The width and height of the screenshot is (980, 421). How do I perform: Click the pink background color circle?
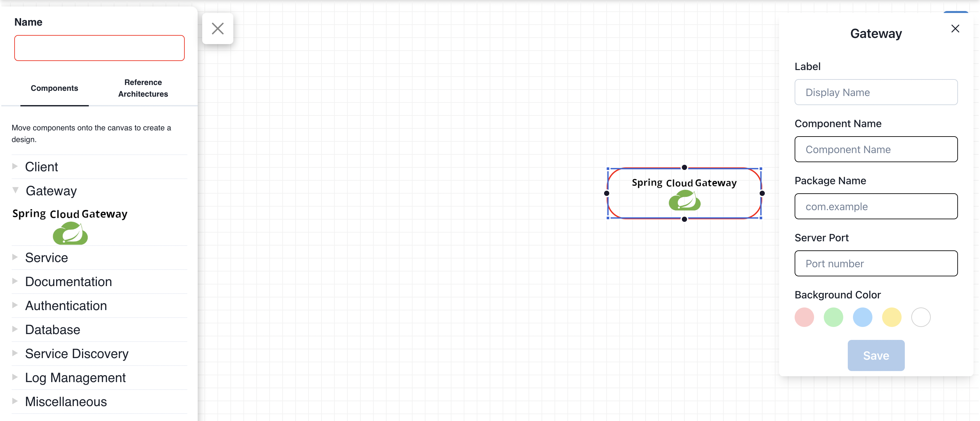(x=804, y=317)
